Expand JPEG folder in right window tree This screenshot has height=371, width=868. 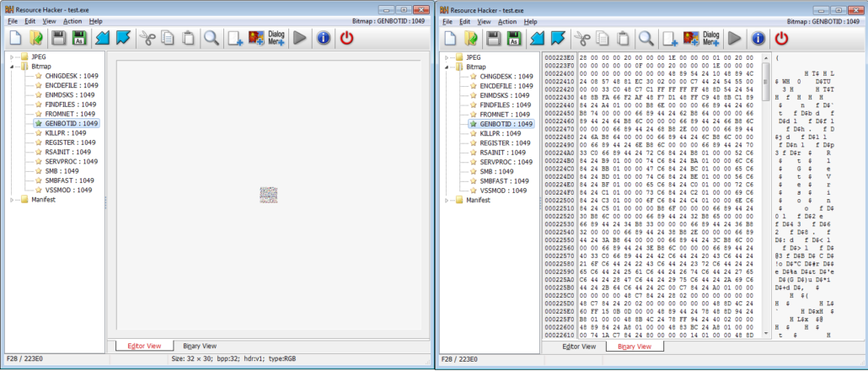tap(446, 57)
